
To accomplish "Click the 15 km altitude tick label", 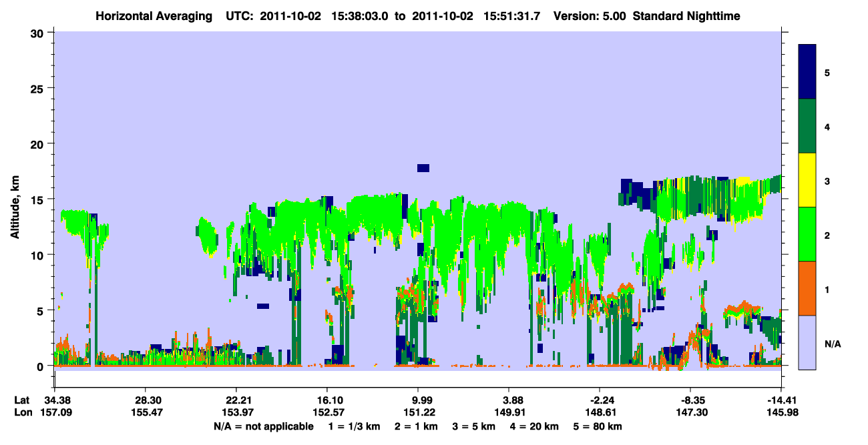I will click(39, 199).
